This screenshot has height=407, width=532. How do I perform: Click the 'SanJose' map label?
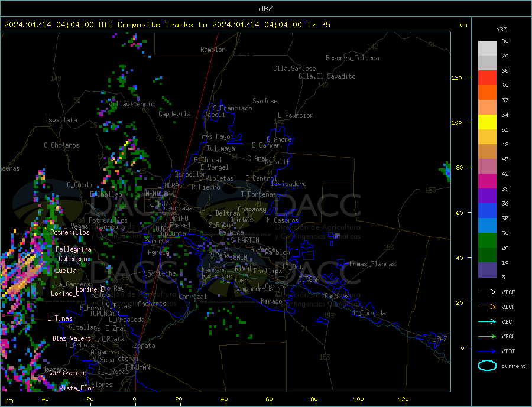tap(265, 101)
